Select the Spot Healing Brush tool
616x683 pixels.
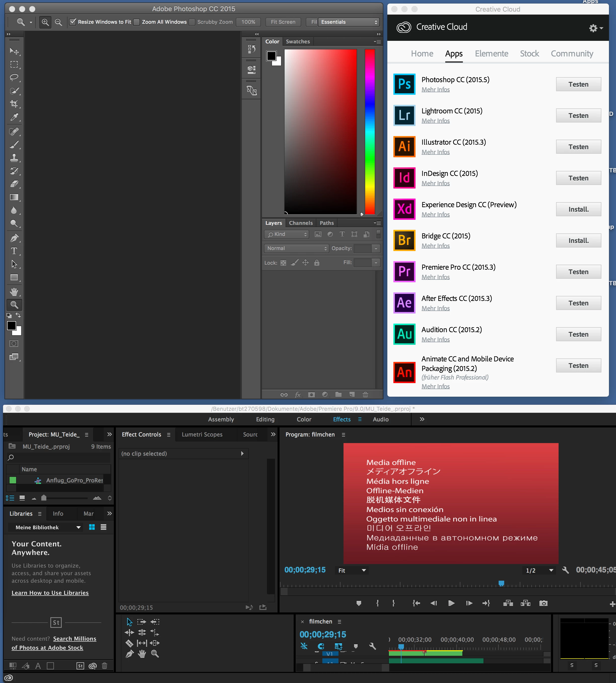point(14,132)
